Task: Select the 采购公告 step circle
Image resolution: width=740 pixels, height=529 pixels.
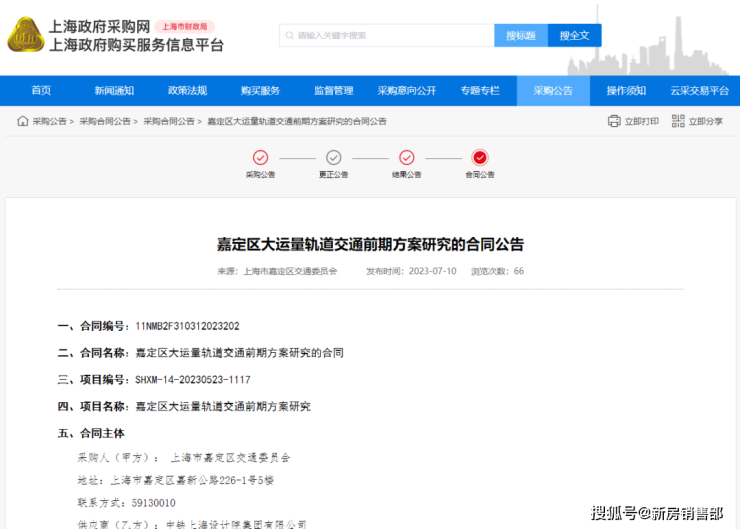Action: pyautogui.click(x=261, y=157)
